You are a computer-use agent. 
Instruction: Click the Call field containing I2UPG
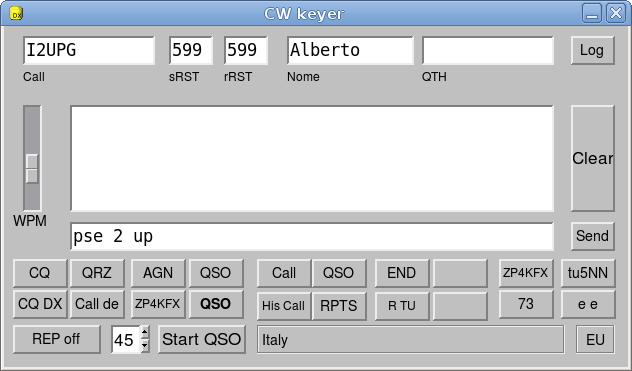click(x=89, y=50)
